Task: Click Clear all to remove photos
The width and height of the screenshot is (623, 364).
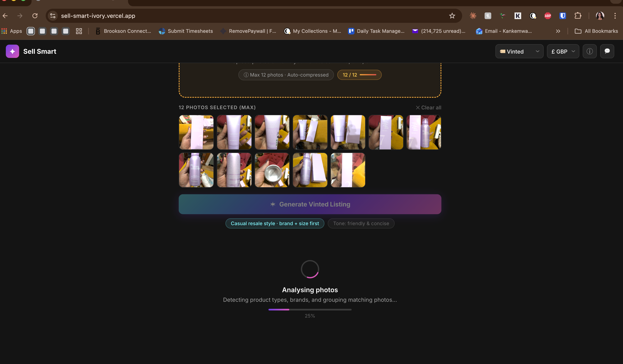Action: coord(428,108)
